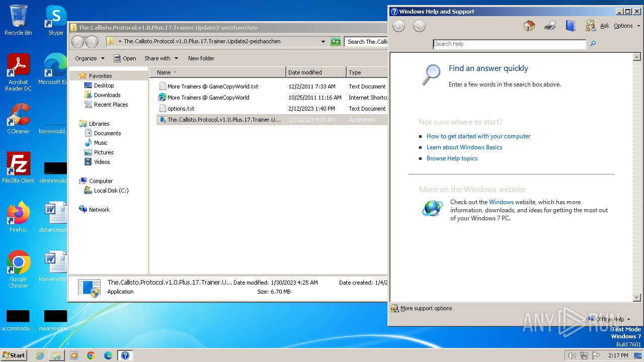Open Options menu in Help window
The height and width of the screenshot is (362, 644).
[627, 26]
